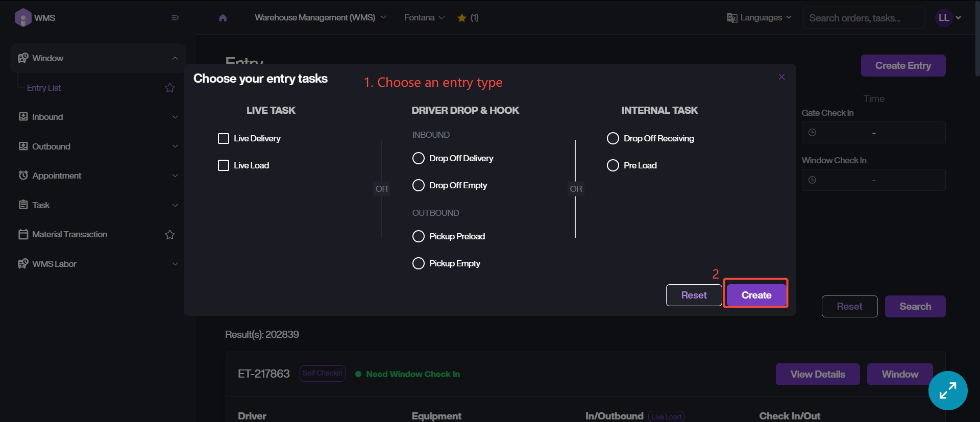Open the Fontana facility dropdown
980x422 pixels.
click(x=424, y=18)
